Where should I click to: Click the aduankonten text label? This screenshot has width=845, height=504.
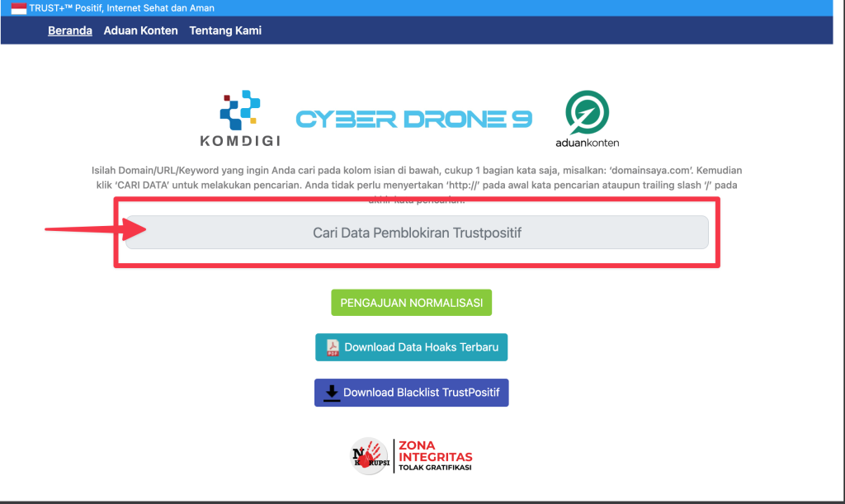point(588,142)
